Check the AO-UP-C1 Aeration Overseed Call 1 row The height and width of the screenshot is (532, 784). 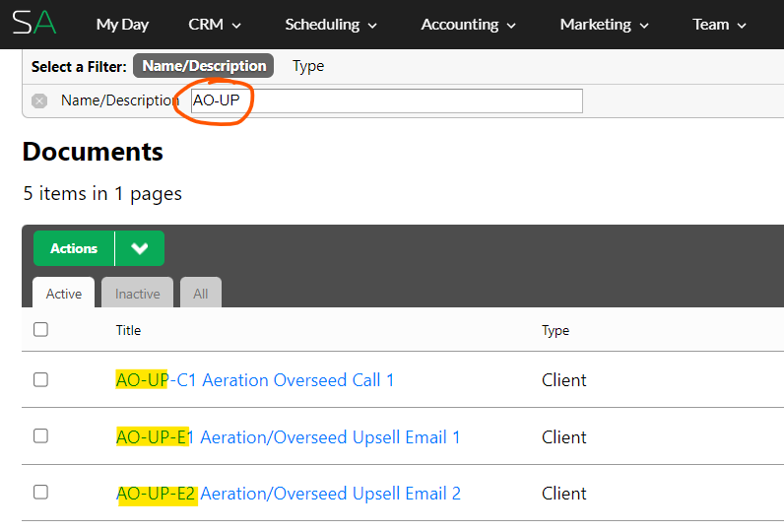coord(40,379)
